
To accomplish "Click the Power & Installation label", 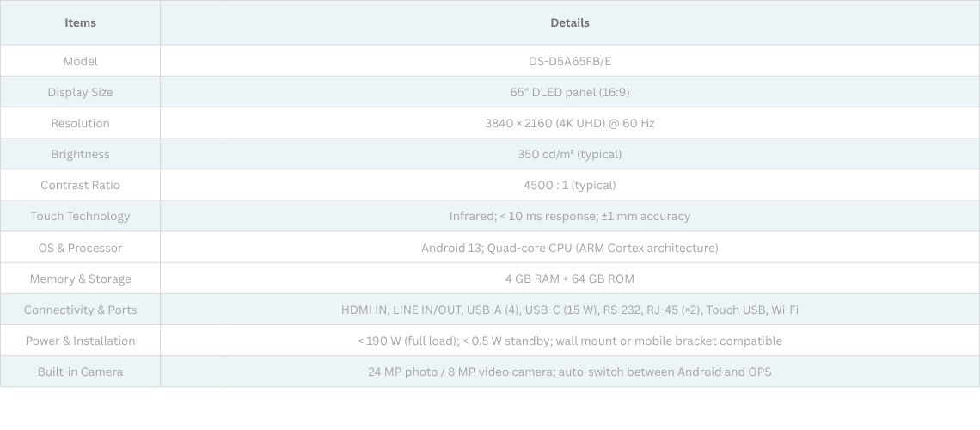I will coord(80,341).
